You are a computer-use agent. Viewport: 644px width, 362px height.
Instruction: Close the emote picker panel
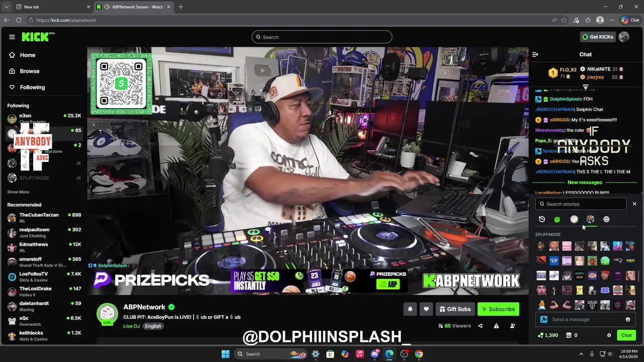634,204
